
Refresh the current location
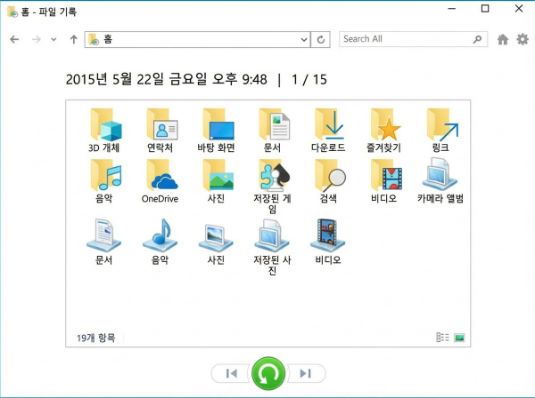click(x=320, y=40)
